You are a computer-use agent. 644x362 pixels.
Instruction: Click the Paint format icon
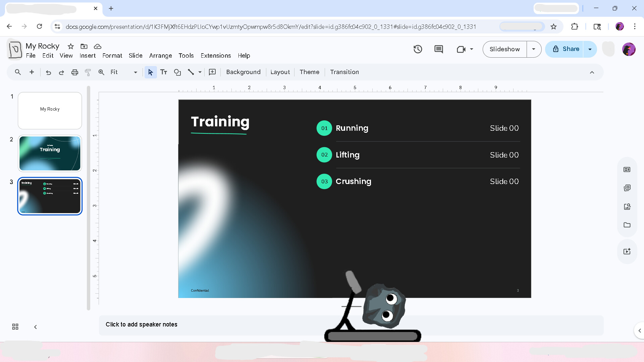coord(88,72)
